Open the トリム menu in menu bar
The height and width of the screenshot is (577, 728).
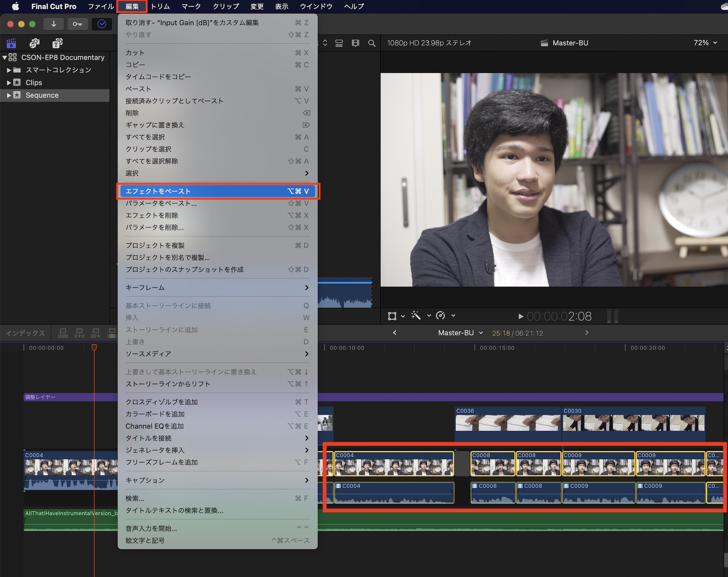coord(160,6)
